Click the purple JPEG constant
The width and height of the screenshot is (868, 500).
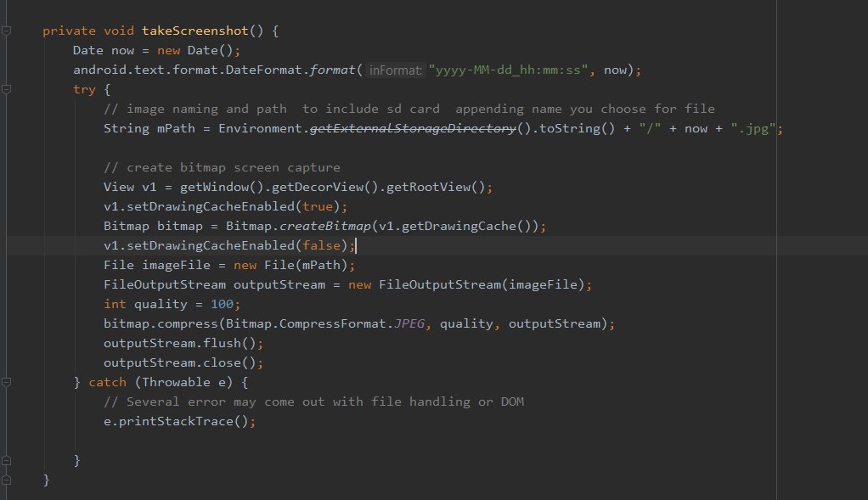tap(409, 323)
